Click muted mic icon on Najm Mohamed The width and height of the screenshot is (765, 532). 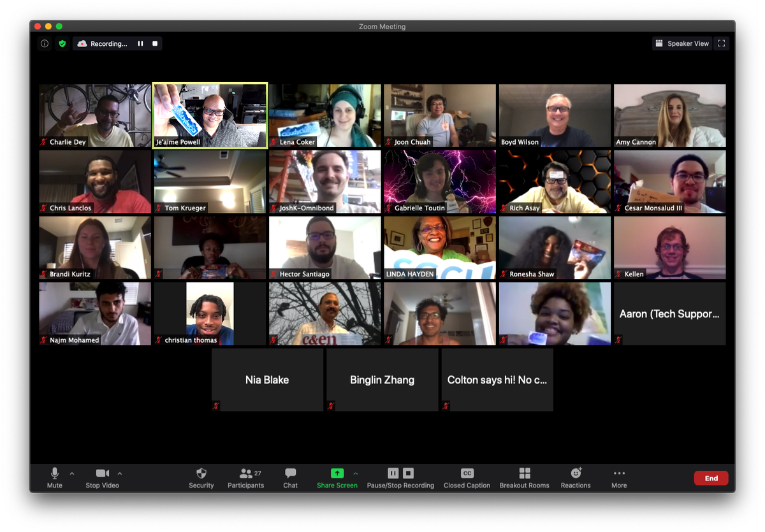click(44, 340)
